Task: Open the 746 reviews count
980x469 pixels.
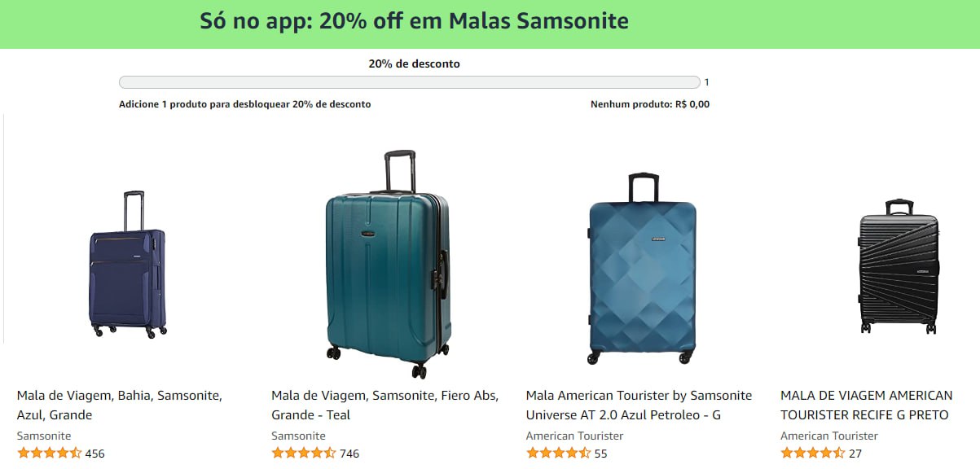Action: tap(349, 454)
